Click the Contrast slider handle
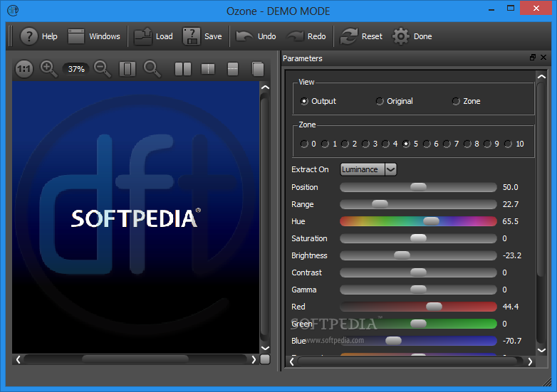557x392 pixels. [418, 272]
